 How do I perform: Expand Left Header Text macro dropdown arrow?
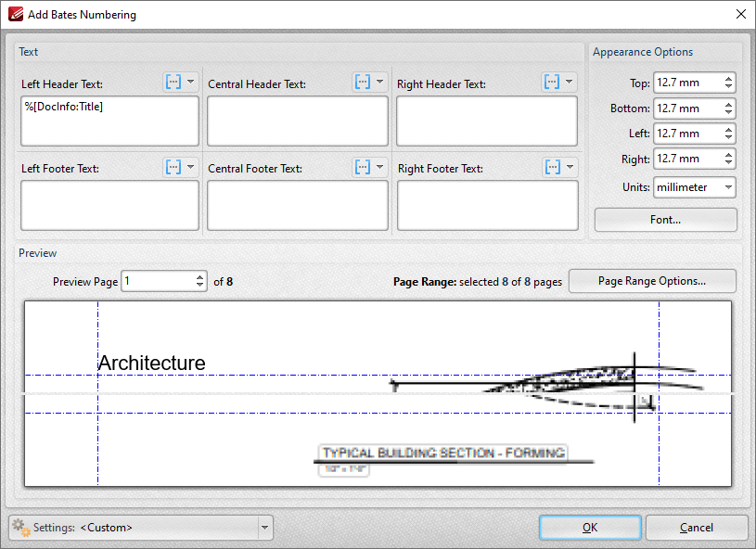191,82
